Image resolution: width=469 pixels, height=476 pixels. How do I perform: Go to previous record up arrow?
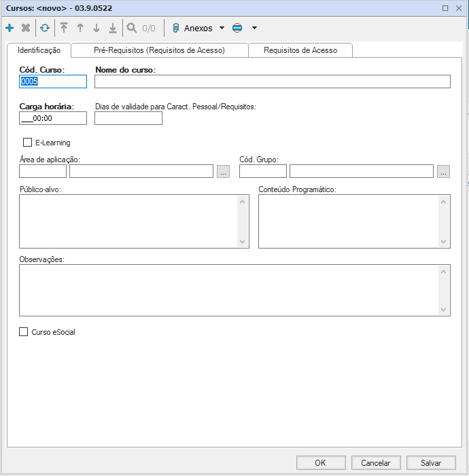point(80,29)
